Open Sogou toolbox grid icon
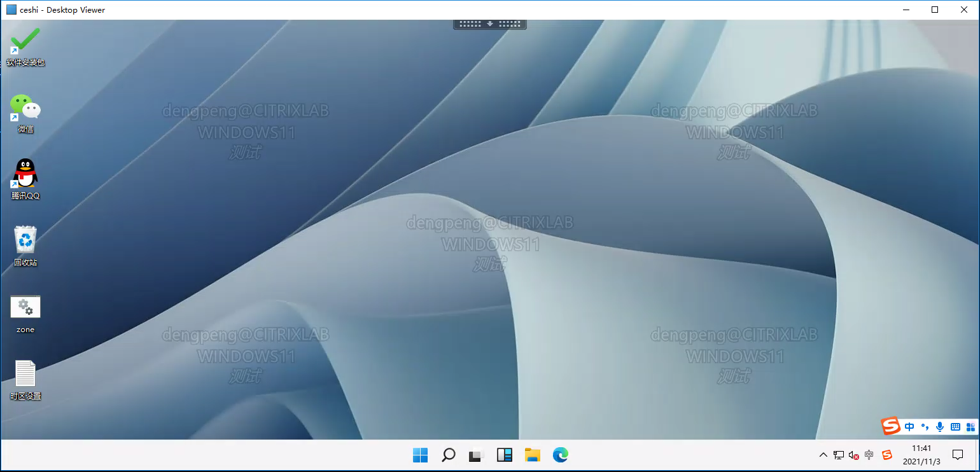The height and width of the screenshot is (472, 980). [970, 427]
